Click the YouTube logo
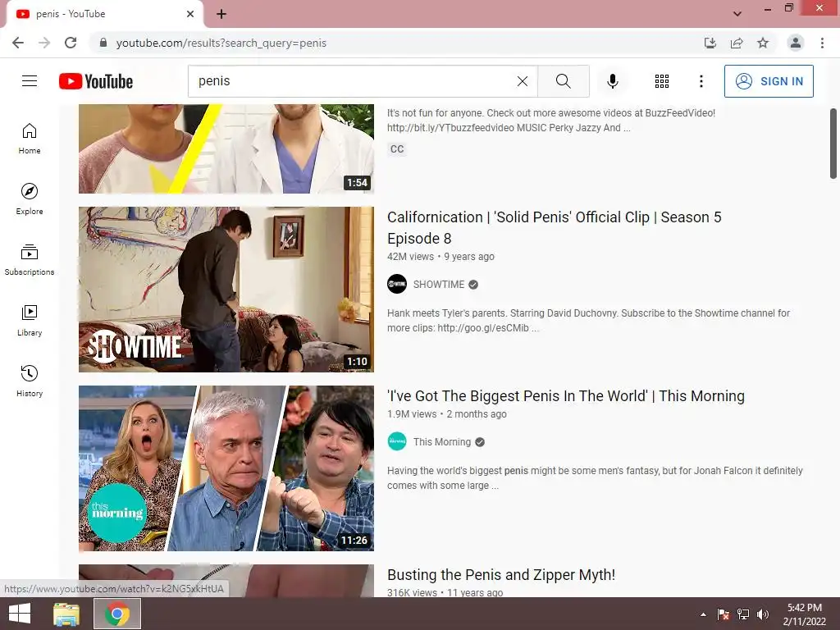The height and width of the screenshot is (630, 840). (x=96, y=81)
